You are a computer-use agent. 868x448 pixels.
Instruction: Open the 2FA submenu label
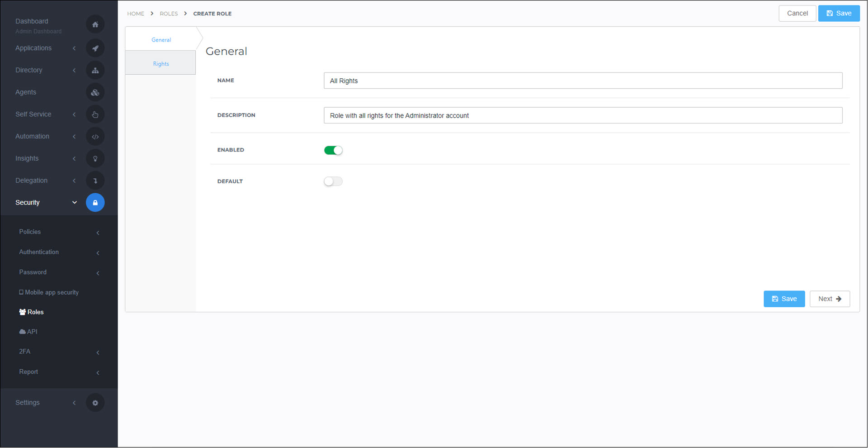coord(25,352)
